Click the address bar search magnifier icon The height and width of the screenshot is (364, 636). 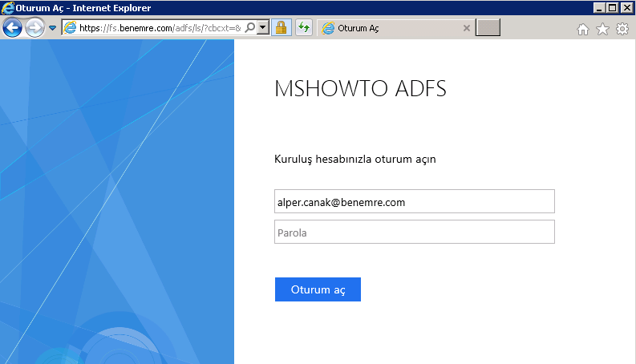tap(250, 27)
